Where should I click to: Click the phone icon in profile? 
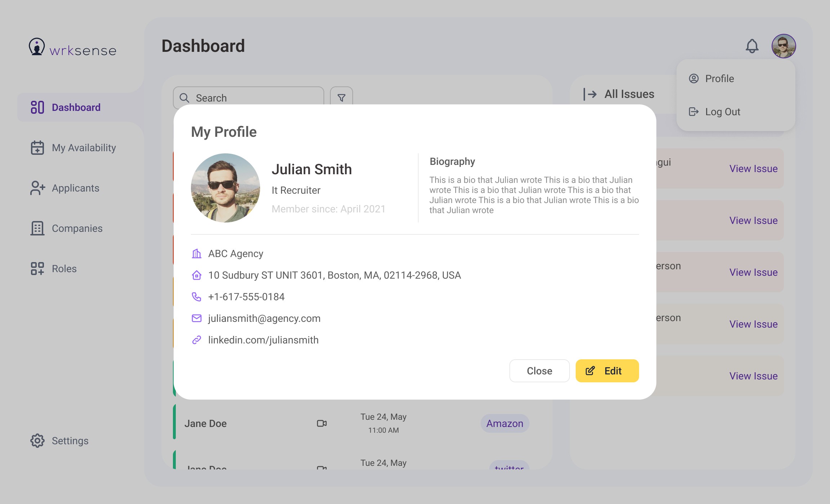[x=196, y=297]
